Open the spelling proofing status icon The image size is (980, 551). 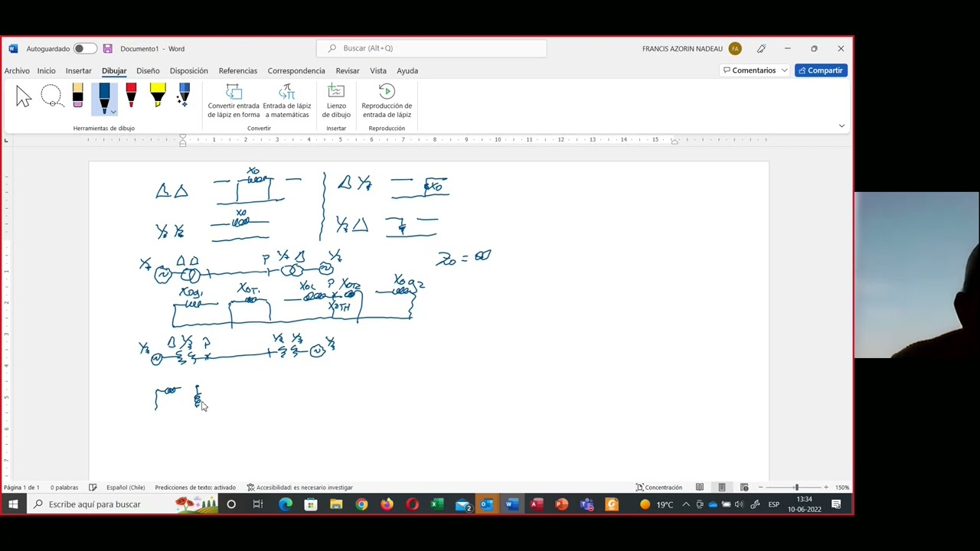(93, 487)
